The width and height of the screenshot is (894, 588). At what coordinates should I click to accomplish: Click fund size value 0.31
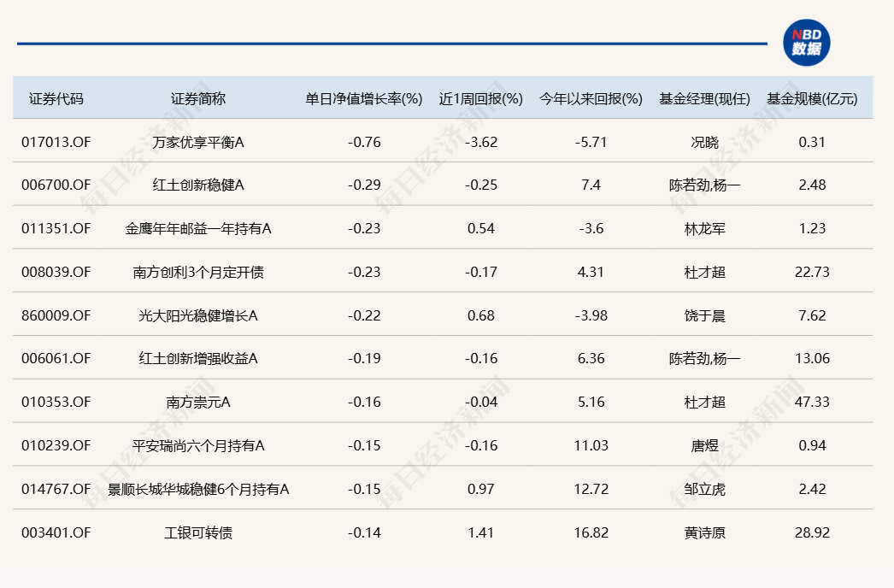click(x=812, y=142)
